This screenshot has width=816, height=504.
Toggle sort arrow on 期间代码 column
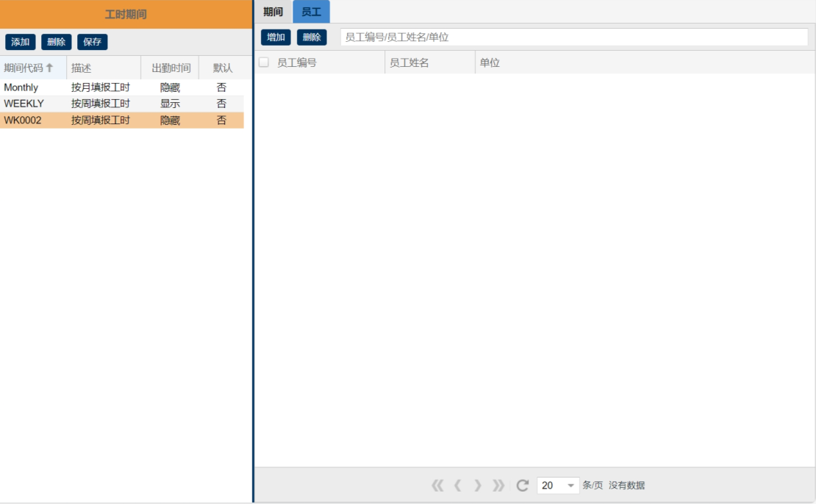50,68
